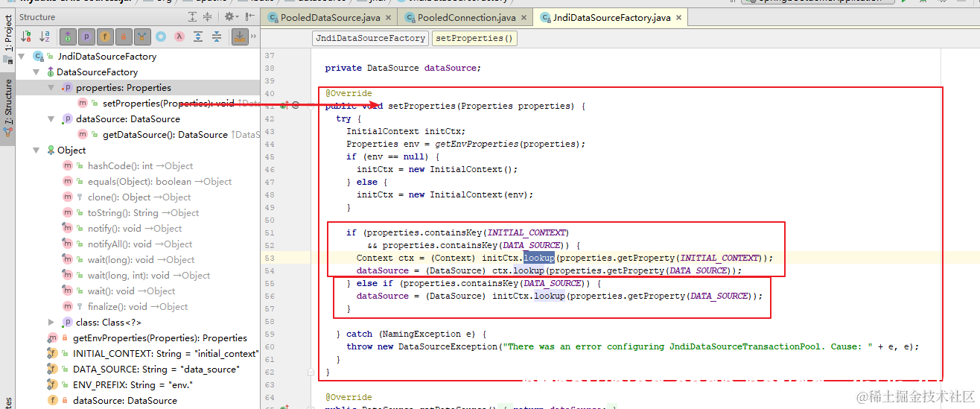Select hashCode(): int entry

[x=140, y=166]
